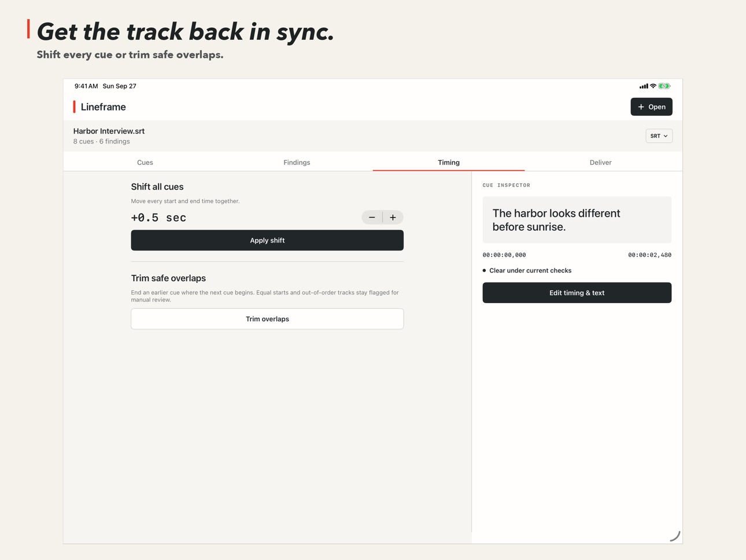Switch to the Findings tab
This screenshot has width=746, height=560.
[x=297, y=163]
